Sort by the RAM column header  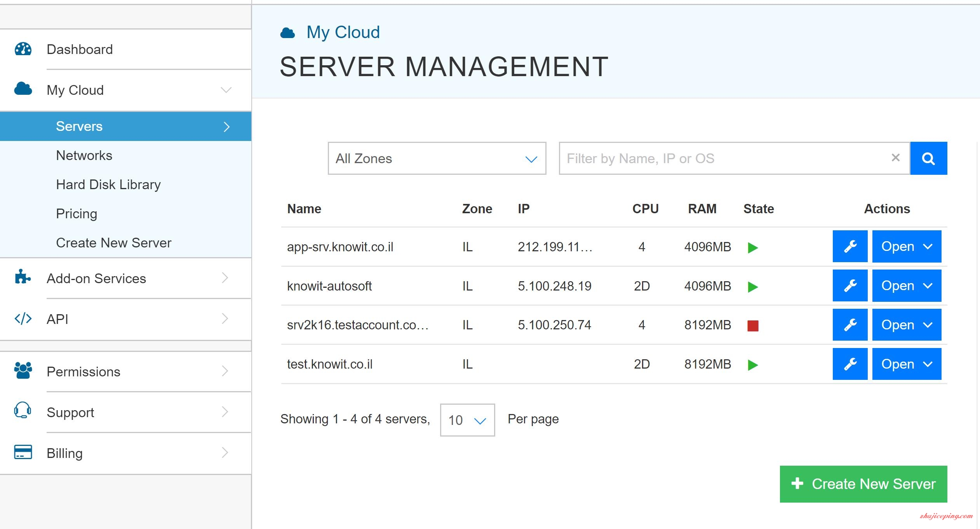click(x=702, y=209)
